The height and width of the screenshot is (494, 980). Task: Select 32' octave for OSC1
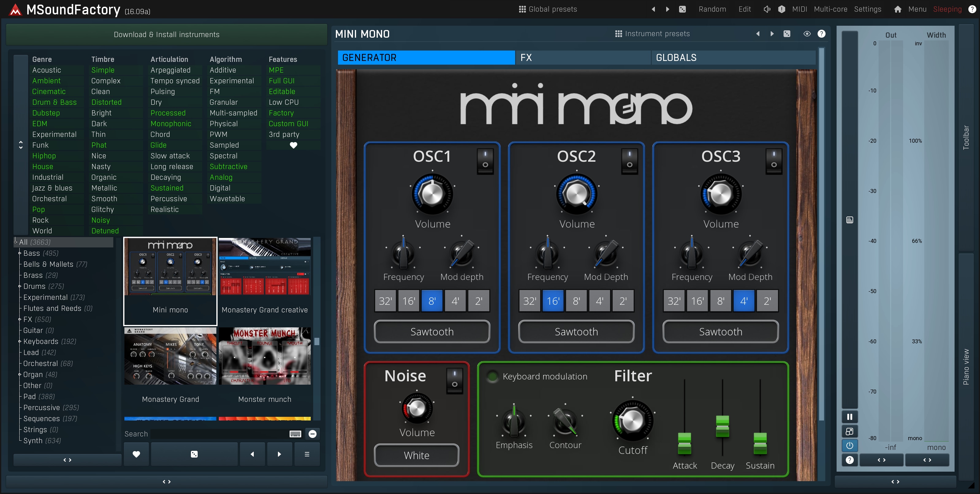pos(385,301)
